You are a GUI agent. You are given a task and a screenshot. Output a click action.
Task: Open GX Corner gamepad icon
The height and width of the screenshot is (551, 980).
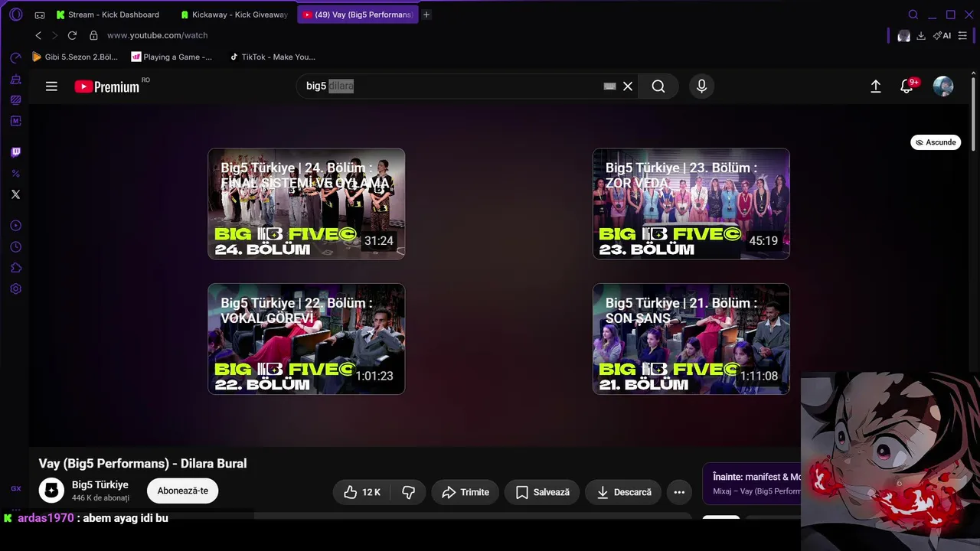point(40,15)
